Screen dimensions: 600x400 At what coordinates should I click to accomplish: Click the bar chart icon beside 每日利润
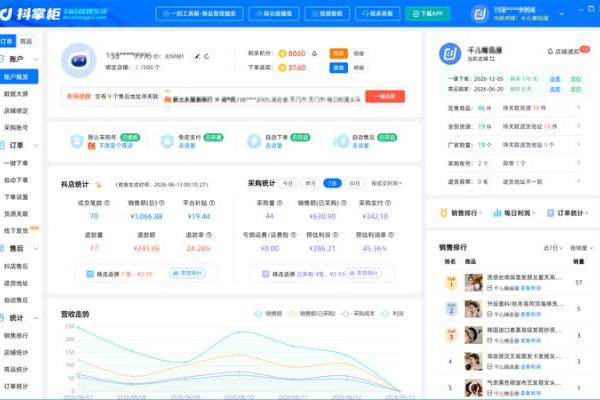coord(497,213)
